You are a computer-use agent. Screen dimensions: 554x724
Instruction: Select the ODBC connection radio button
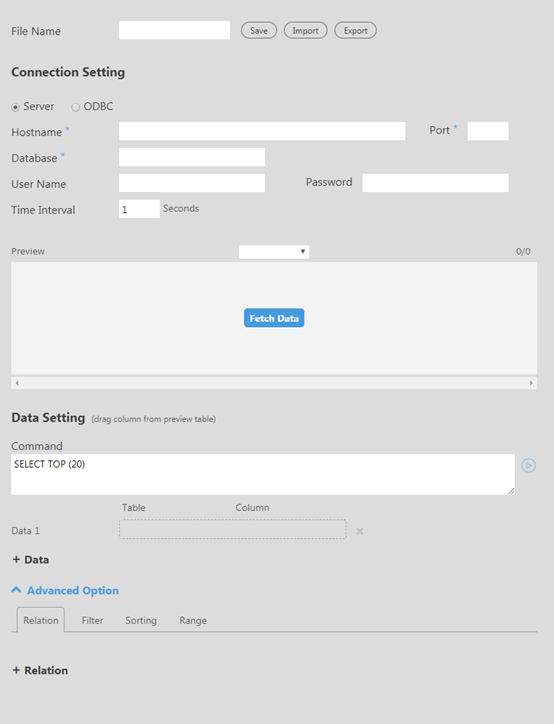pyautogui.click(x=75, y=107)
